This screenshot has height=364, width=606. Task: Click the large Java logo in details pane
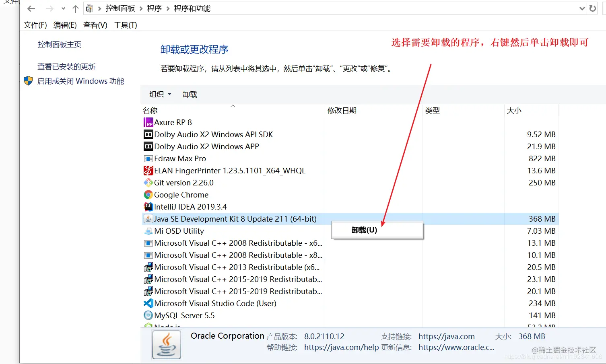tap(167, 345)
